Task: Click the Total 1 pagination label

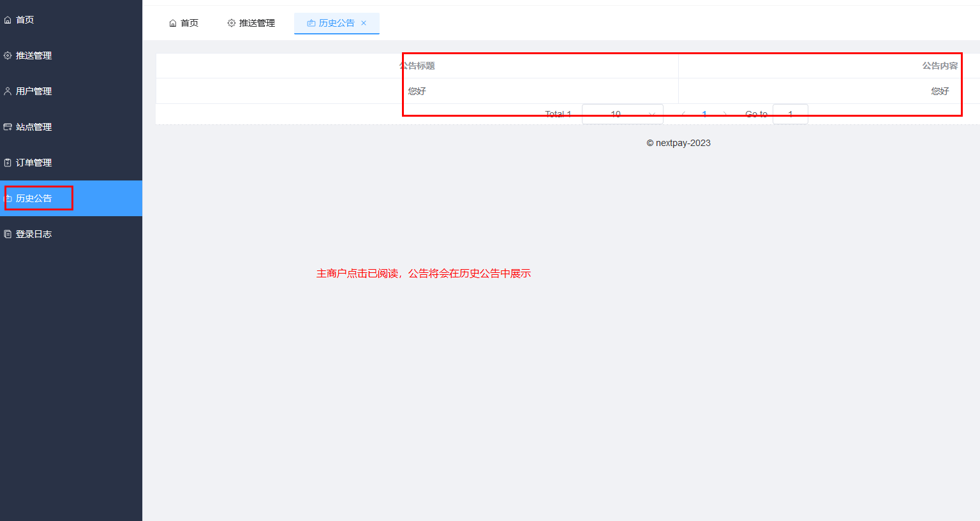Action: coord(558,114)
